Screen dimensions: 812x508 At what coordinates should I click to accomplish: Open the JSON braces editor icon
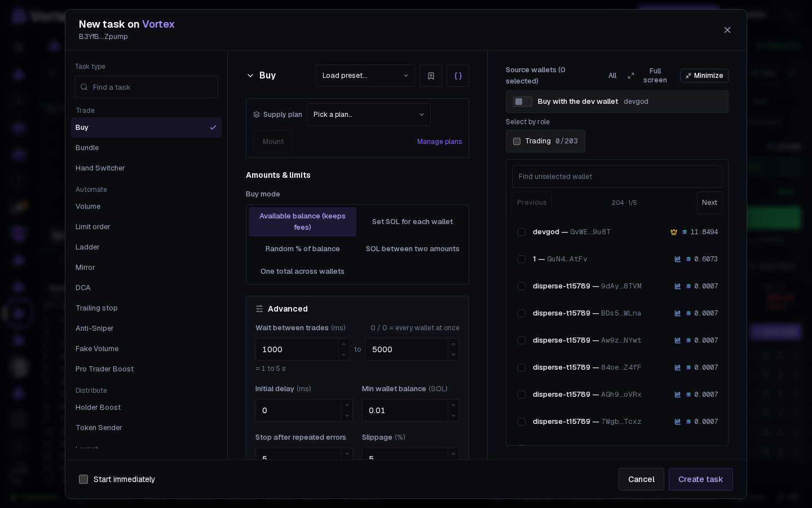458,76
